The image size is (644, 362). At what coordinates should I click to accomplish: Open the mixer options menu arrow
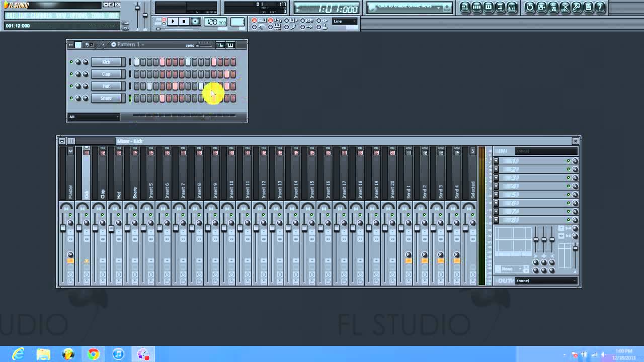[x=62, y=141]
